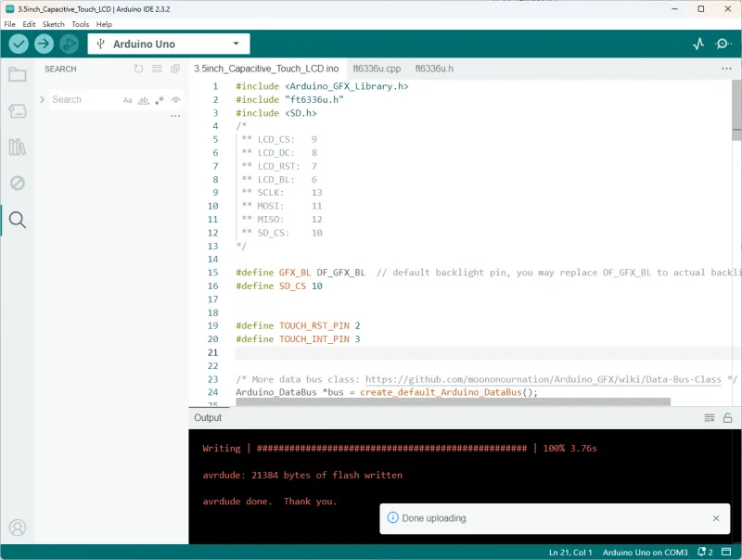The height and width of the screenshot is (560, 742).
Task: Dismiss the Done uploading notification
Action: (716, 518)
